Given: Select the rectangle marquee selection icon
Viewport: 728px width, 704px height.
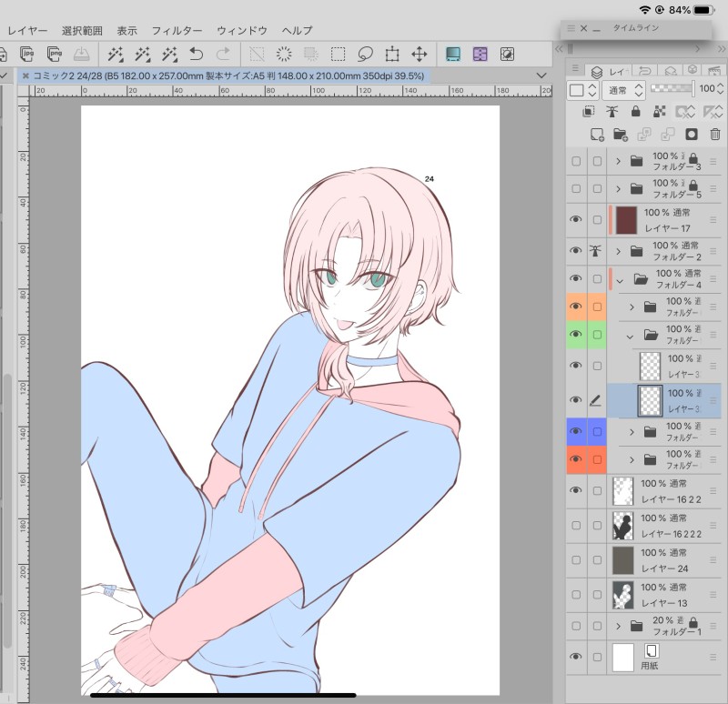Looking at the screenshot, I should tap(338, 55).
